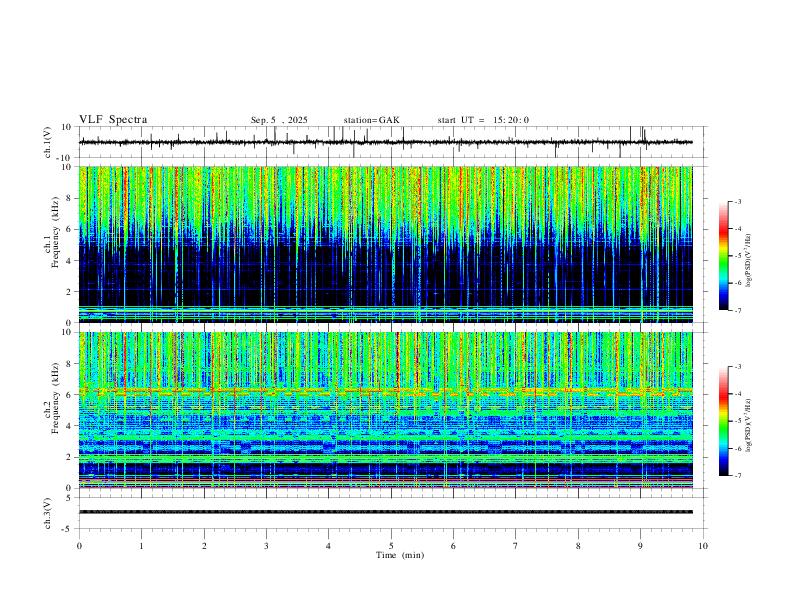
Task: Click the ch.2 spectrogram plot area
Action: 385,410
